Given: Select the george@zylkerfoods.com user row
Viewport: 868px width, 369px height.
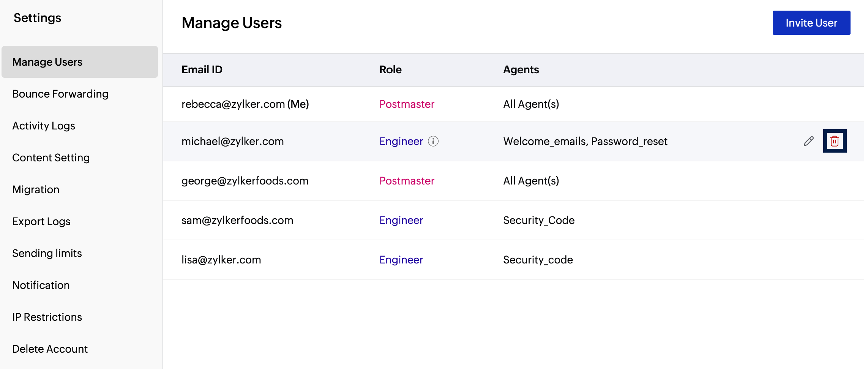Looking at the screenshot, I should 245,181.
